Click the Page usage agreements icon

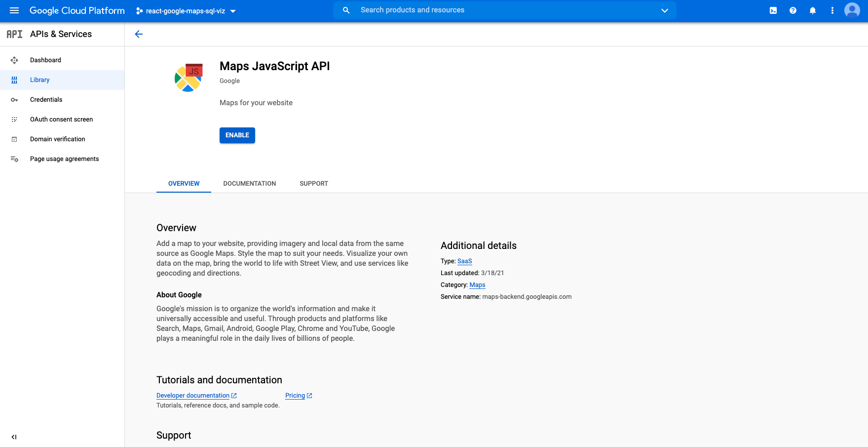click(x=14, y=159)
